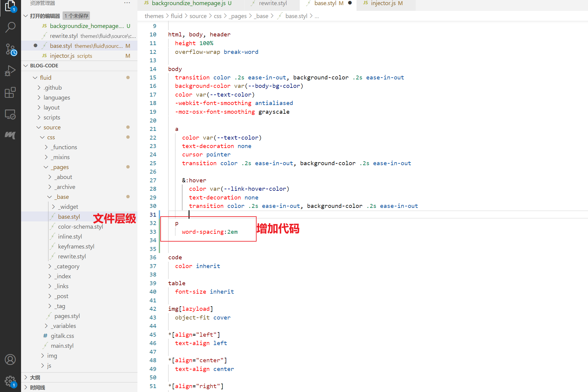Open Remote Explorer activity icon
This screenshot has width=588, height=392.
coord(10,114)
